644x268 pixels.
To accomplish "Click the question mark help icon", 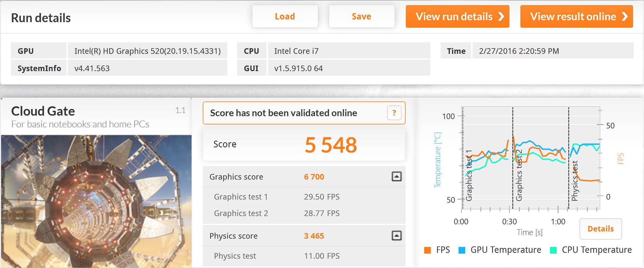I will [x=394, y=113].
